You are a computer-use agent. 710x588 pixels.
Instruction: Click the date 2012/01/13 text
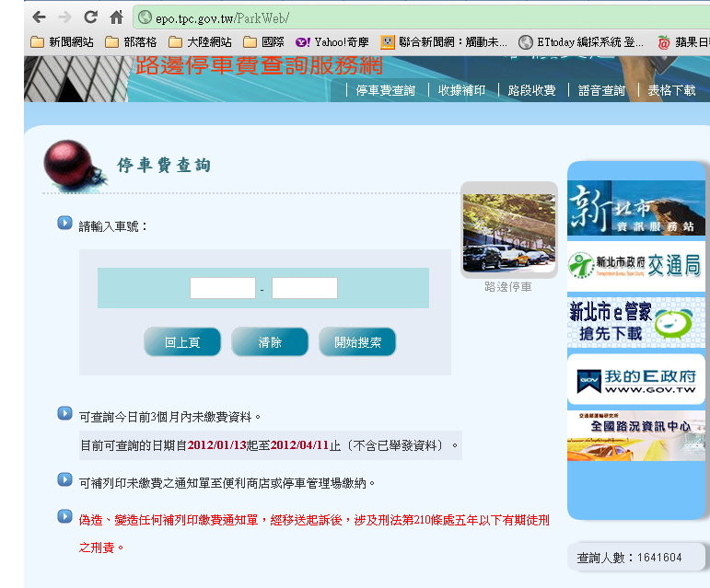(x=216, y=445)
